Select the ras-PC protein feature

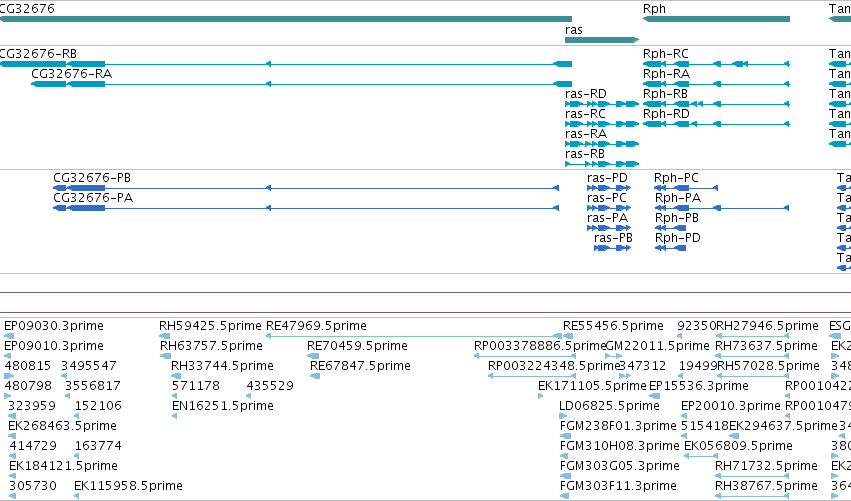[x=609, y=208]
